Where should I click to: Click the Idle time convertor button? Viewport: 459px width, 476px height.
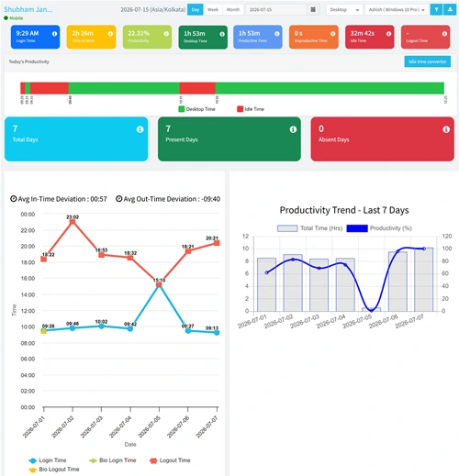coord(427,61)
